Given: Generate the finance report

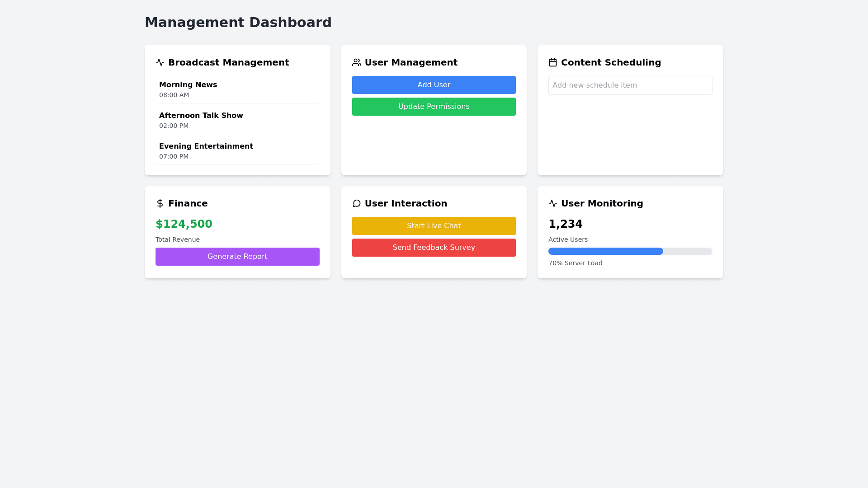Looking at the screenshot, I should click(x=237, y=257).
